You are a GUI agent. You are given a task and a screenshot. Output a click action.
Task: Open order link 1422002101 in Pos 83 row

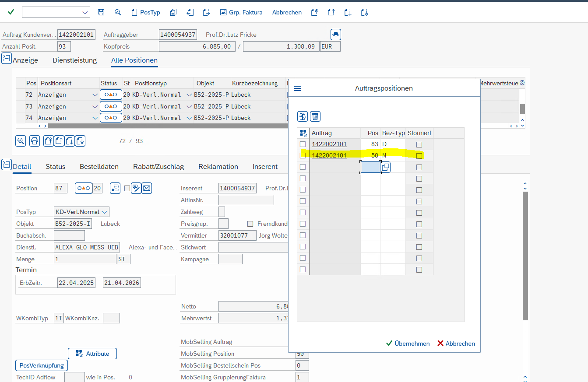329,144
